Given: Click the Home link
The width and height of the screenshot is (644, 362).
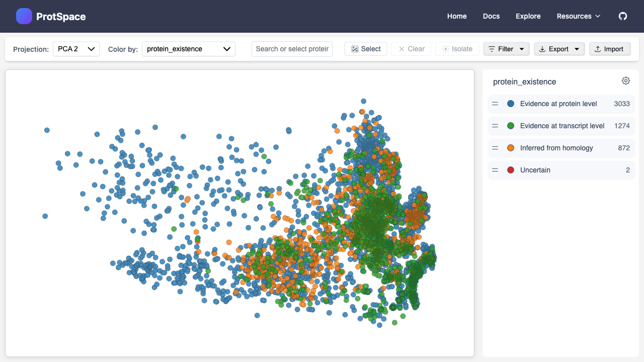Looking at the screenshot, I should [457, 16].
